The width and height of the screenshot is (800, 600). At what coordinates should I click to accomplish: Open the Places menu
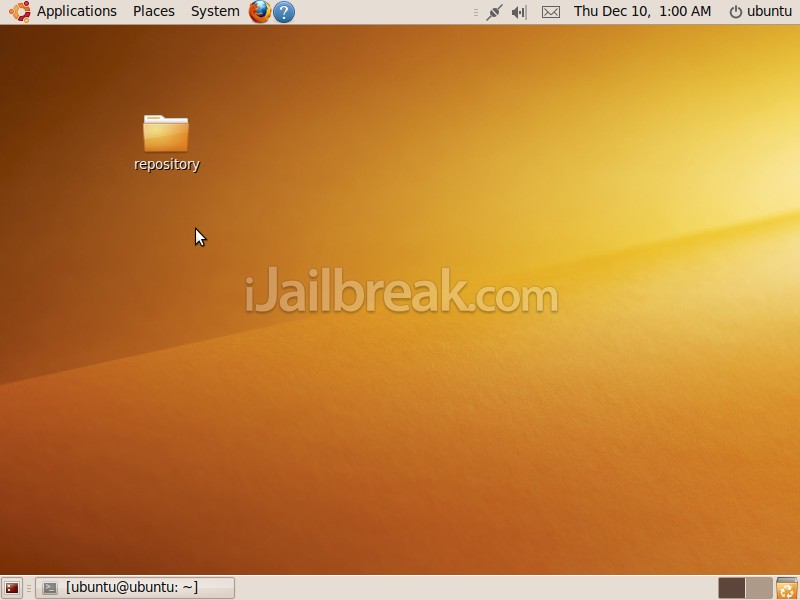click(154, 11)
